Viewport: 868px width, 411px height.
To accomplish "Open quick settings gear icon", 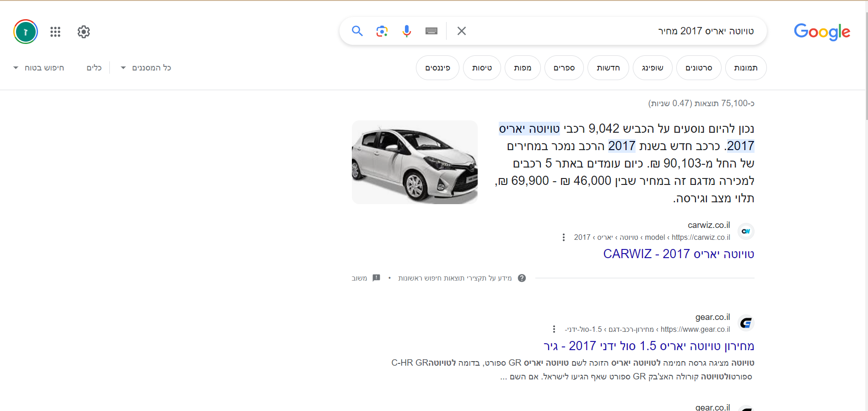I will click(84, 32).
